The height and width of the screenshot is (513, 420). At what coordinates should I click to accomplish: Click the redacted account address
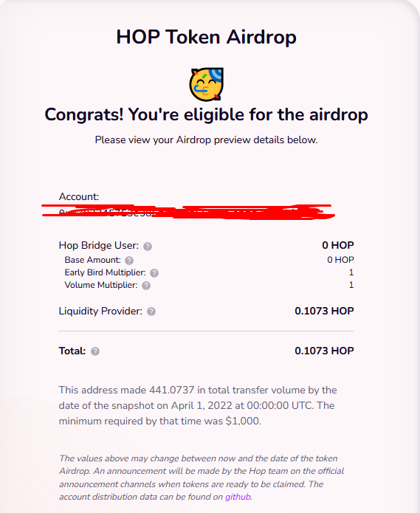tap(188, 212)
